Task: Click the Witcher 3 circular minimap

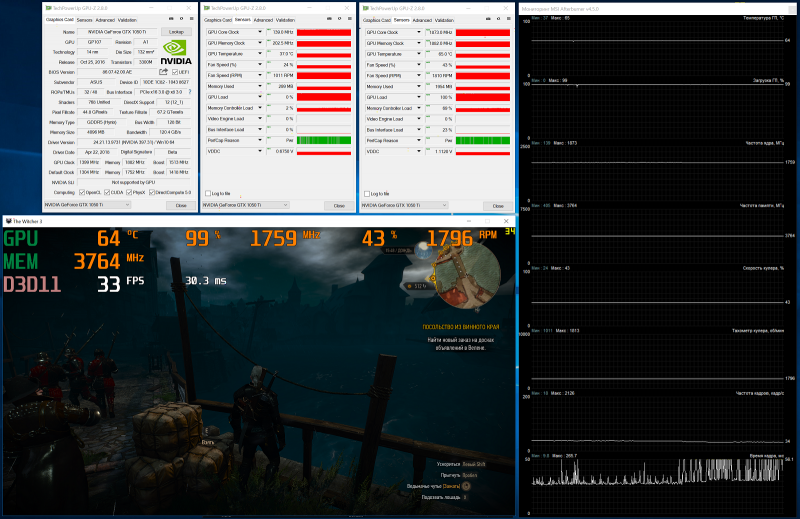Action: click(467, 276)
